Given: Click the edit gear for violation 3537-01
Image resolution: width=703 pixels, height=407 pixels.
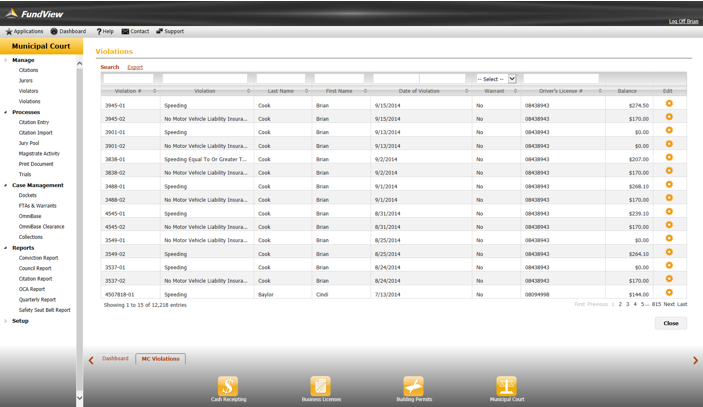Looking at the screenshot, I should click(669, 265).
